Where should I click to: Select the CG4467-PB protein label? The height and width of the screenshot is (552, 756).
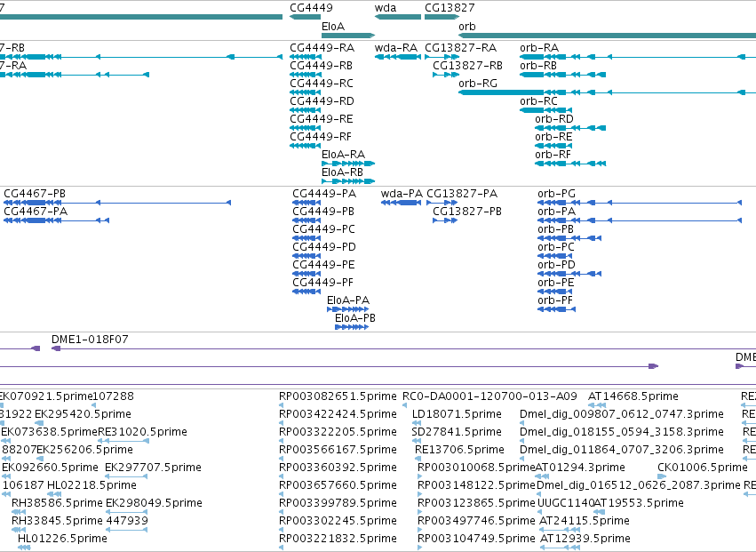(35, 194)
